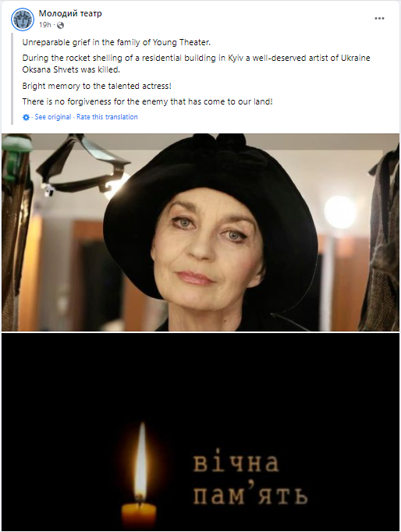401x532 pixels.
Task: Click the hanging coat hanger in the photo
Action: [80, 166]
